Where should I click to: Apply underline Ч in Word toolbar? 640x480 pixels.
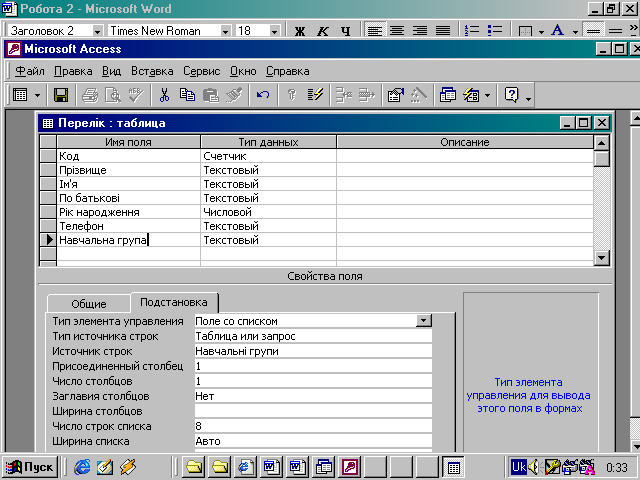[346, 31]
